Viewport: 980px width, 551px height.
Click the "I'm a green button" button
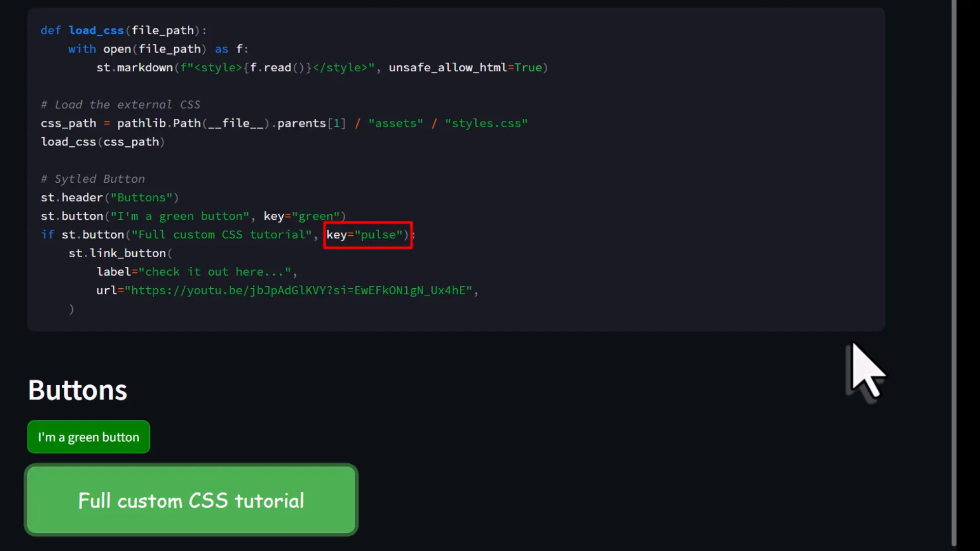88,437
